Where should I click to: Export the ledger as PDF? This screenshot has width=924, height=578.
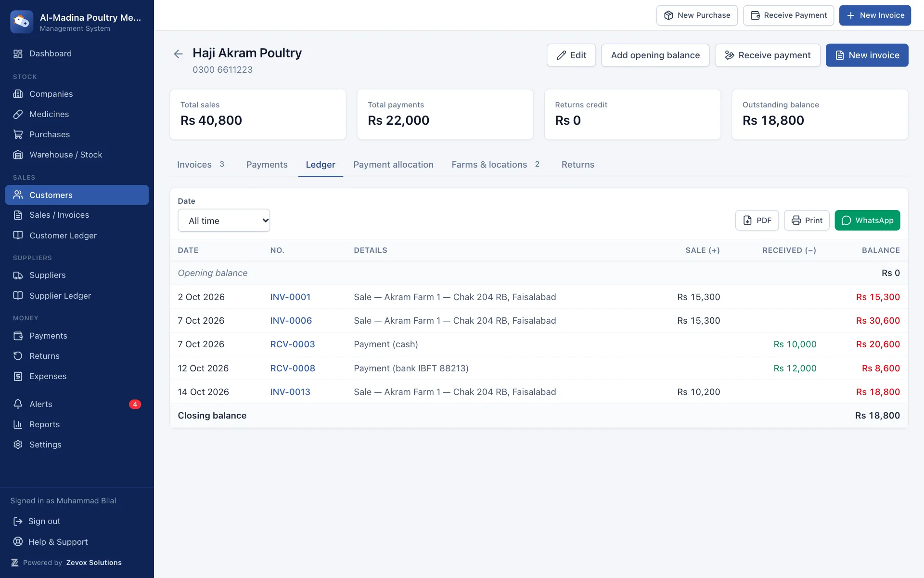(757, 221)
